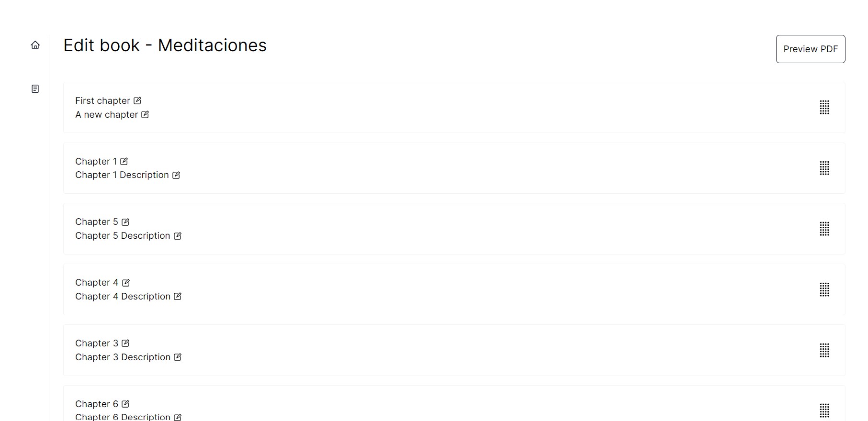The height and width of the screenshot is (421, 868).
Task: Edit the 'A new chapter' description
Action: 145,114
